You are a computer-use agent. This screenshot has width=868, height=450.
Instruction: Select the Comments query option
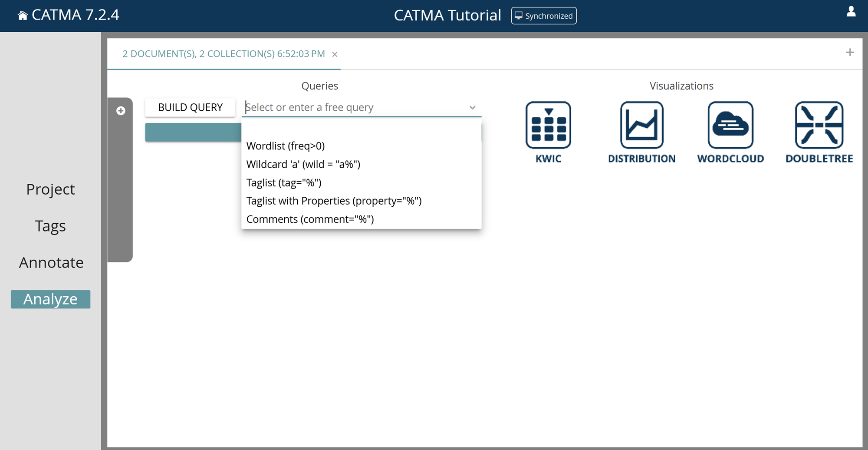coord(309,219)
